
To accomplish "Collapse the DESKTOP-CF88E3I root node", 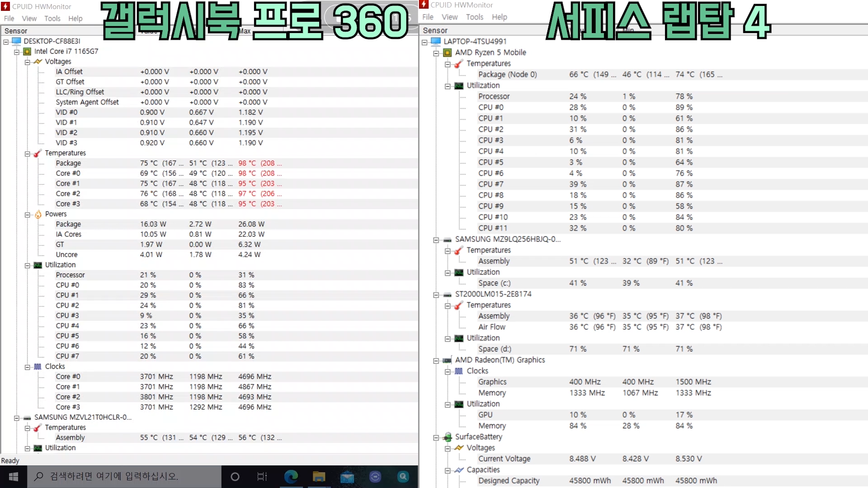I will [6, 42].
